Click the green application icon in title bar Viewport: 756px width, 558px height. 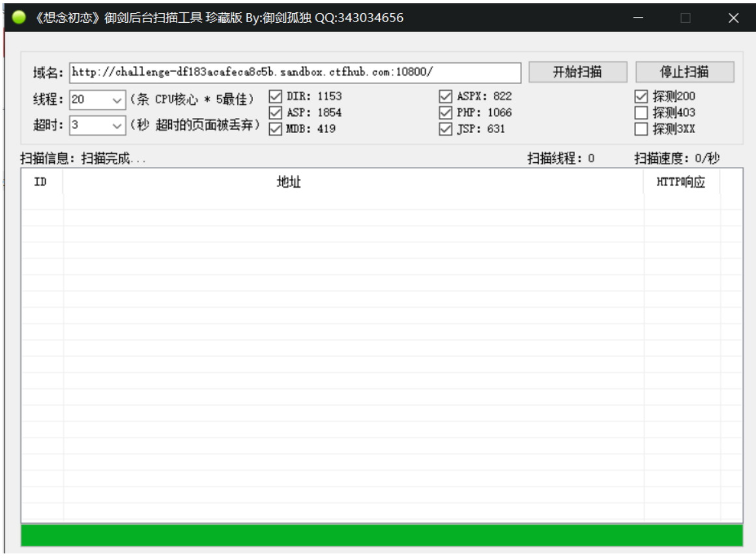tap(19, 18)
